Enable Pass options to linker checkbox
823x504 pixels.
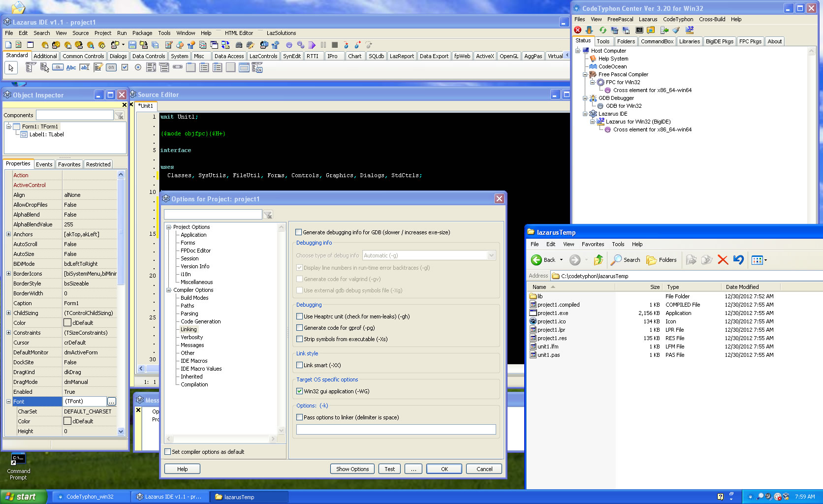(299, 417)
